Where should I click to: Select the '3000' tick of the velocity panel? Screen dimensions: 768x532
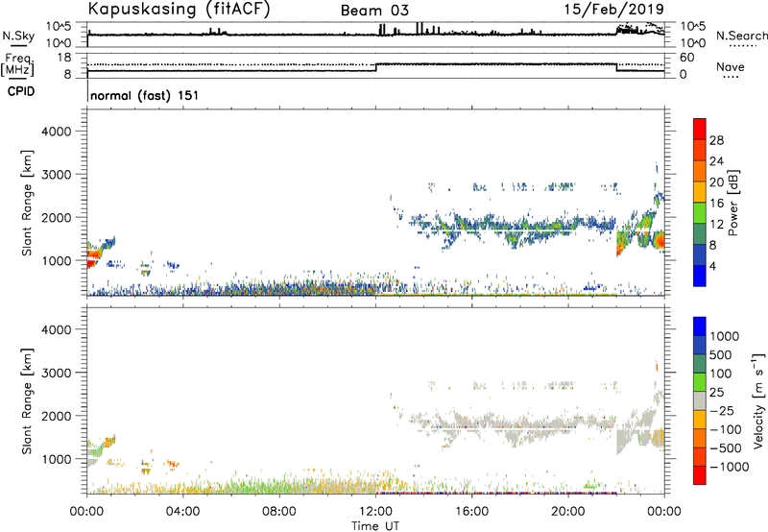tap(56, 373)
